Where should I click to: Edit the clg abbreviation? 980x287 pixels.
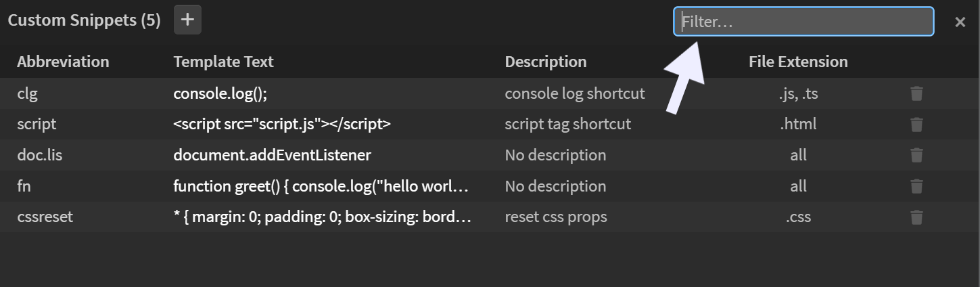(x=26, y=93)
